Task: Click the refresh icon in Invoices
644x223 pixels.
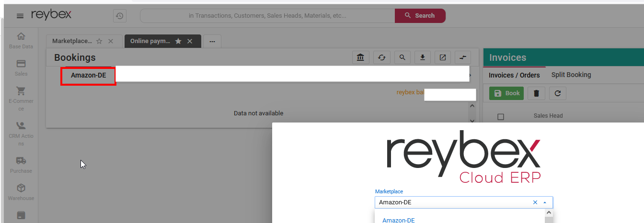Action: click(558, 93)
